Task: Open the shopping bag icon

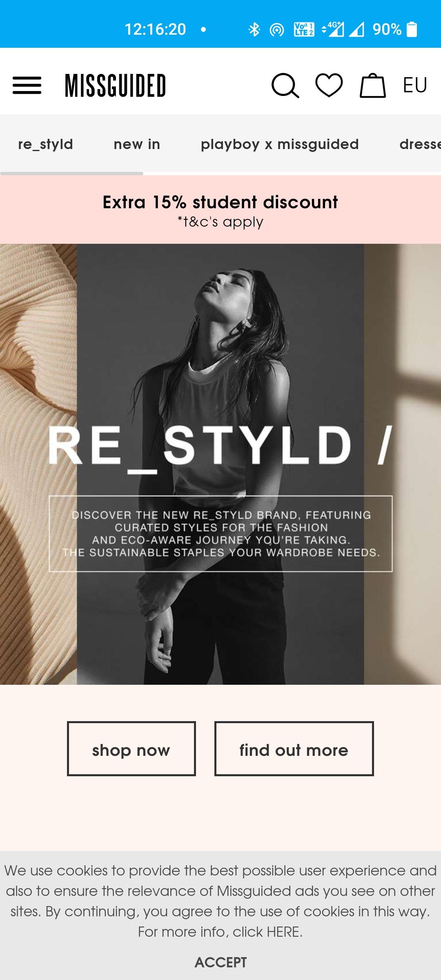Action: coord(372,85)
